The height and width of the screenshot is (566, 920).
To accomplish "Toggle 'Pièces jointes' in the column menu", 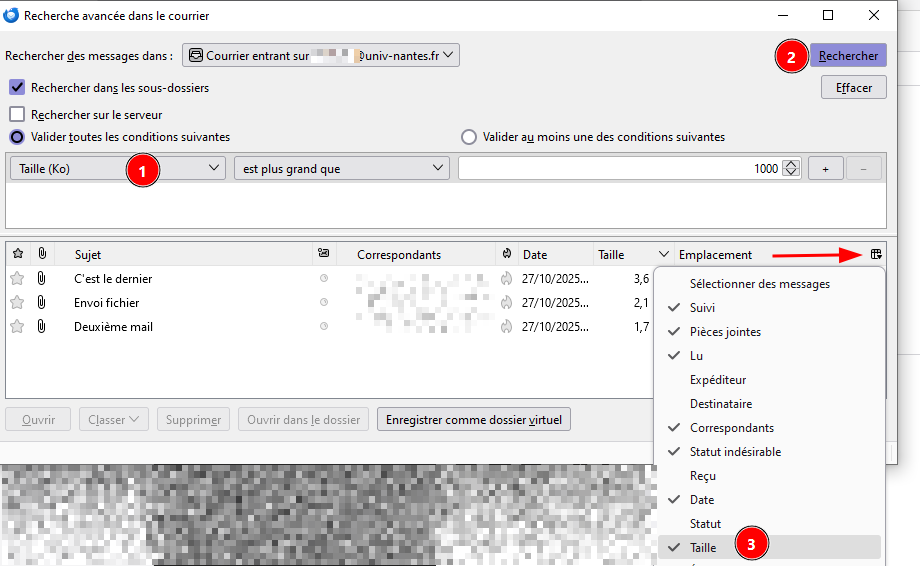I will (x=724, y=332).
